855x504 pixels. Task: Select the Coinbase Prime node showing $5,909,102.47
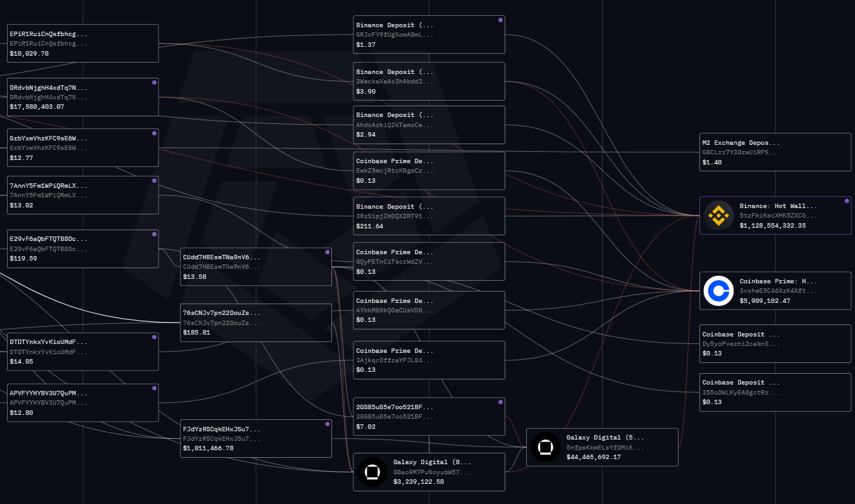click(x=775, y=290)
